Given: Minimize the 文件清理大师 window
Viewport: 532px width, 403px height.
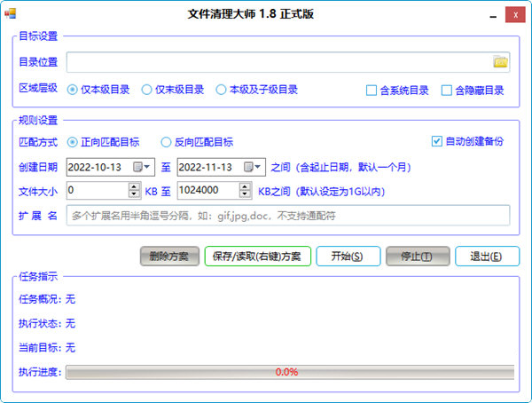Looking at the screenshot, I should pos(493,16).
